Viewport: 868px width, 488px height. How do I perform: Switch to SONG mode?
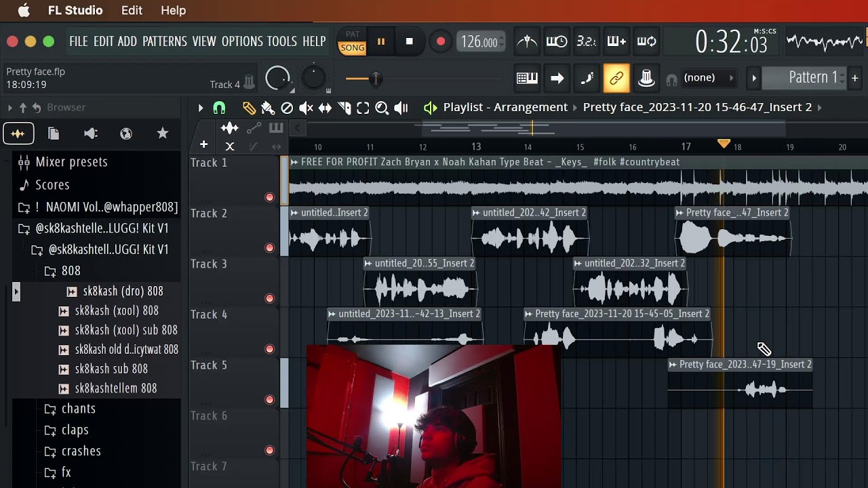coord(353,47)
